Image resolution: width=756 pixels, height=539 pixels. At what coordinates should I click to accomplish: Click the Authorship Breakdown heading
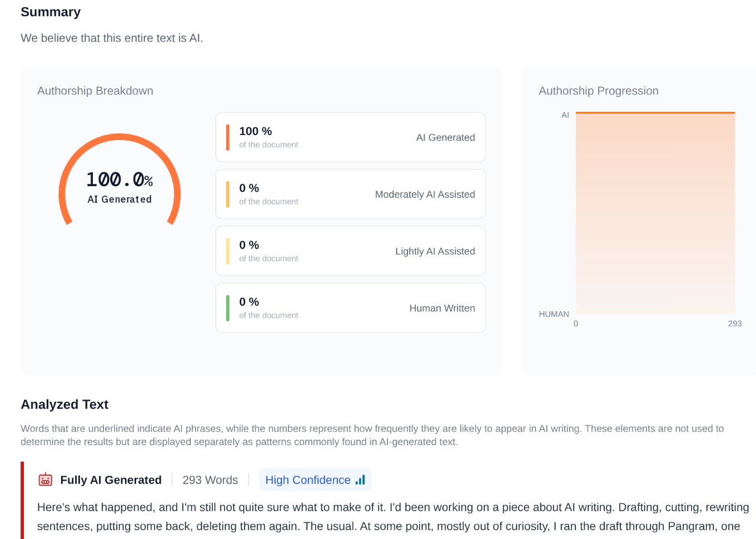95,91
